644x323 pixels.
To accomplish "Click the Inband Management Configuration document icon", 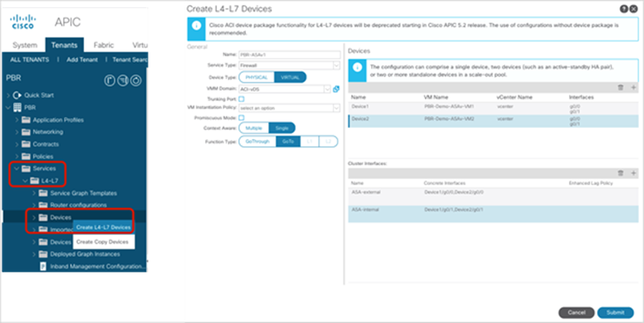I will 43,266.
